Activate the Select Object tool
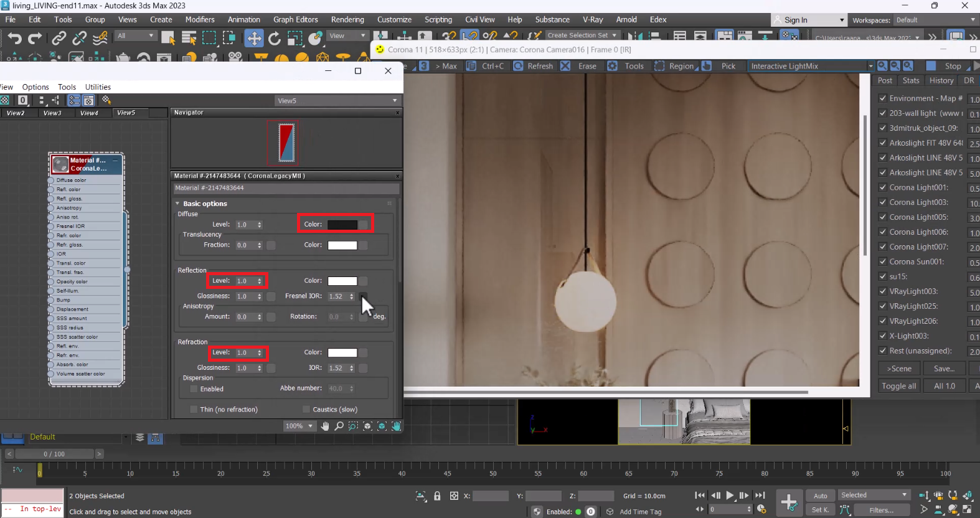 pyautogui.click(x=168, y=39)
